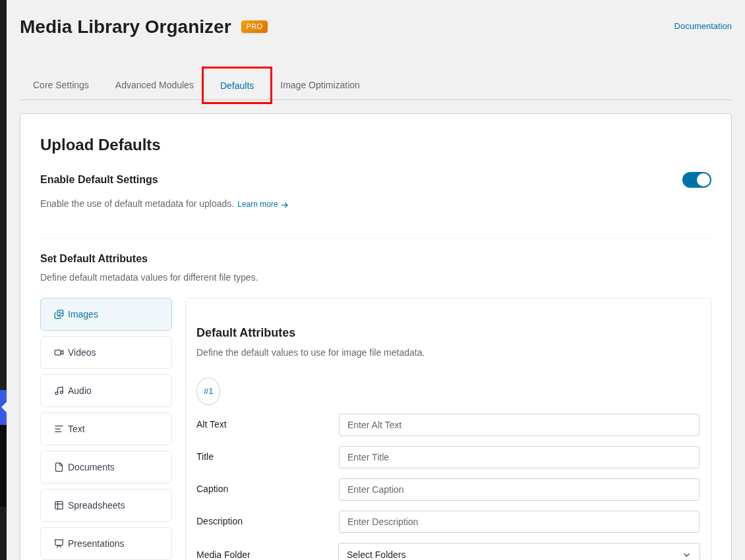This screenshot has width=745, height=560.
Task: Click the Spreadsheets grid icon
Action: (59, 505)
